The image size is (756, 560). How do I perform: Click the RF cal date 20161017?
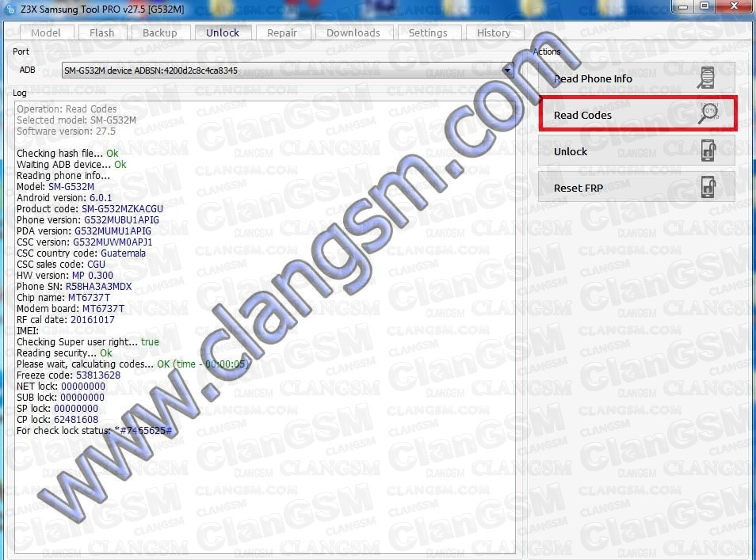(92, 319)
